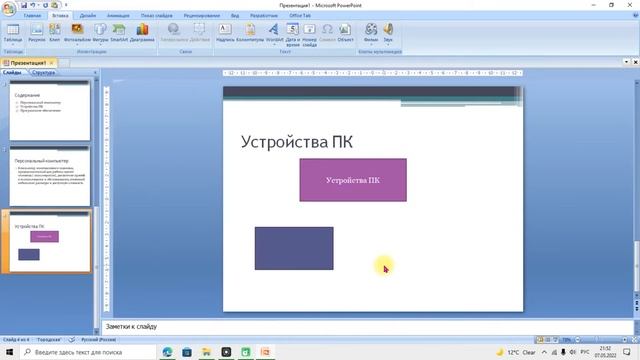
Task: Open the Показ слайдов tab
Action: (x=157, y=16)
